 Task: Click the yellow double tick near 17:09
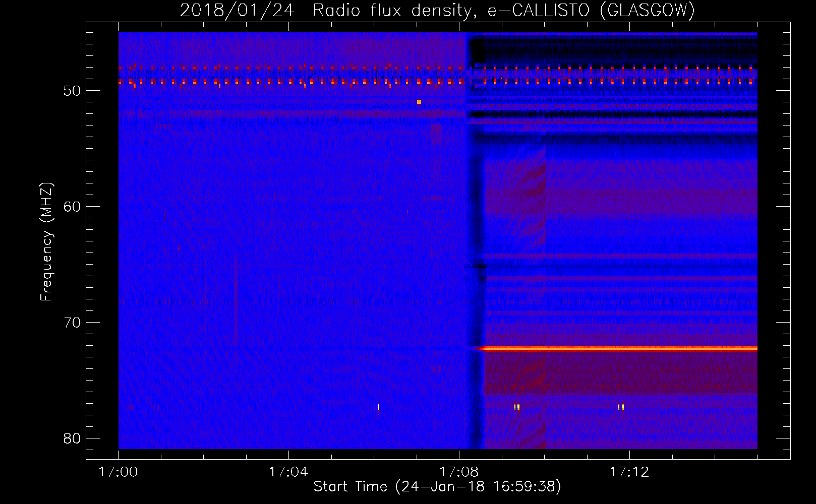click(516, 407)
